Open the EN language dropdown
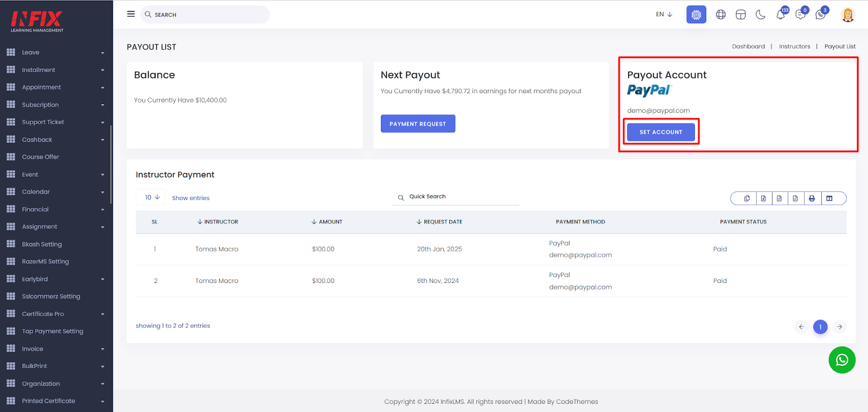This screenshot has height=412, width=868. click(664, 15)
